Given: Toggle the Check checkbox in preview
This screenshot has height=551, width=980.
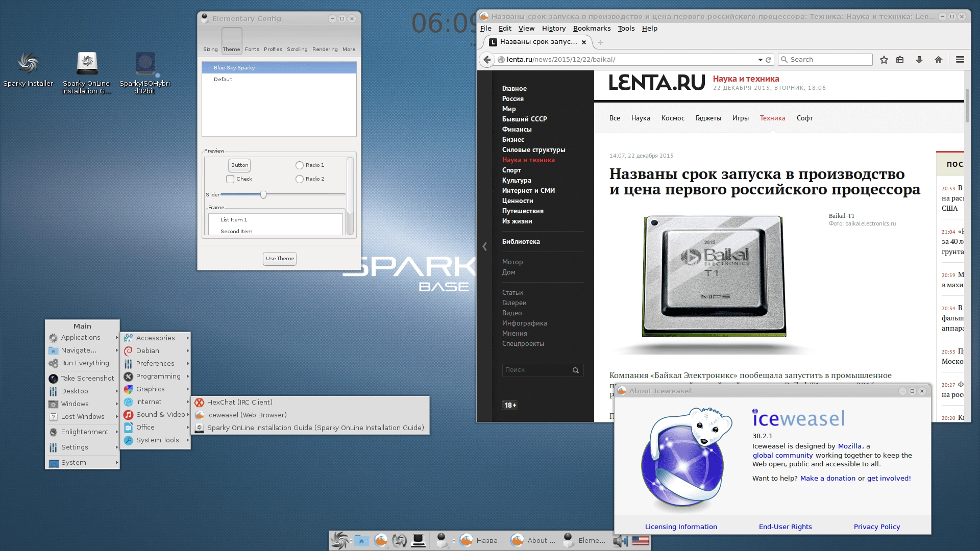Looking at the screenshot, I should 230,179.
